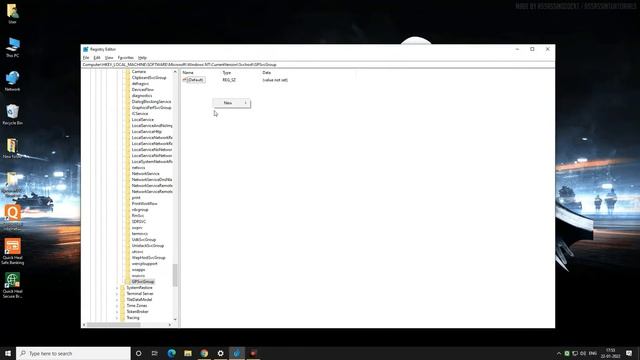Select the DialogBlockingService key
Viewport: 640px width, 360px height.
151,102
